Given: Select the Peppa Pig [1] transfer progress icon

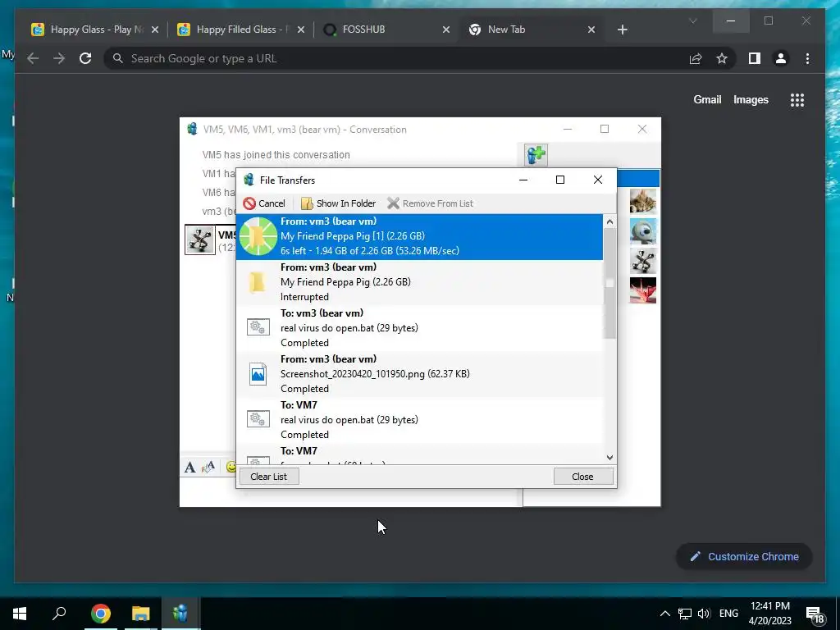Looking at the screenshot, I should [258, 236].
